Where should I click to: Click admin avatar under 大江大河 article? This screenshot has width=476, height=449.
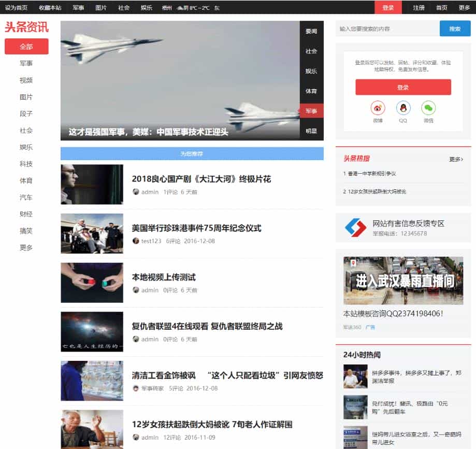tap(136, 192)
